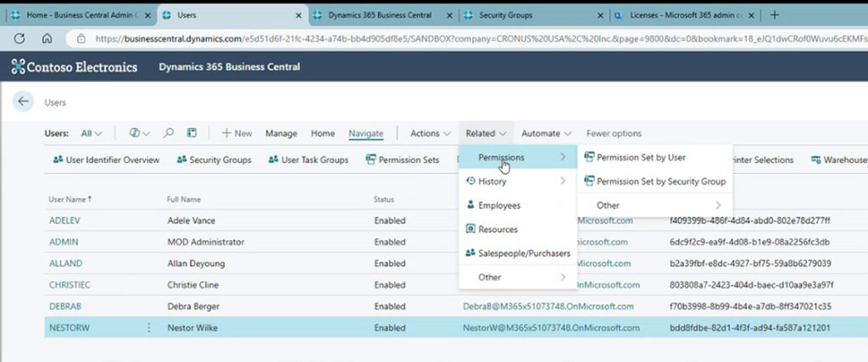Open a new browser tab with plus
Viewport: 868px width, 362px height.
[x=775, y=15]
